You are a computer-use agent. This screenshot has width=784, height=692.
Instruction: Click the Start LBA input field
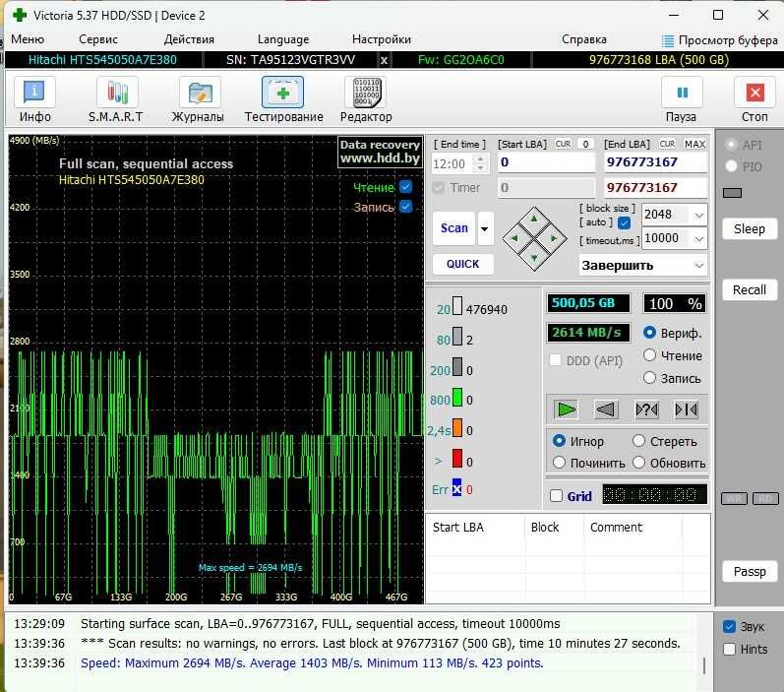pyautogui.click(x=546, y=162)
